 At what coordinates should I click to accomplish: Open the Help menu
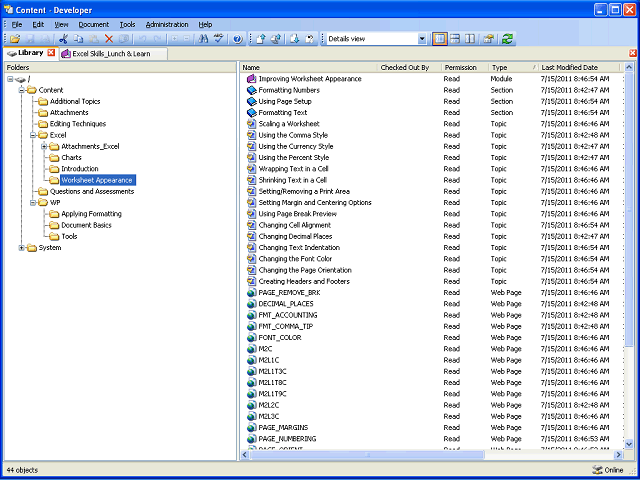coord(205,24)
